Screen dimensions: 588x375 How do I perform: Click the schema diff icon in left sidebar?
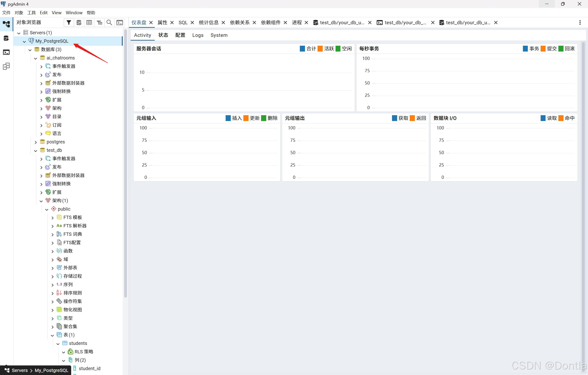(x=6, y=66)
